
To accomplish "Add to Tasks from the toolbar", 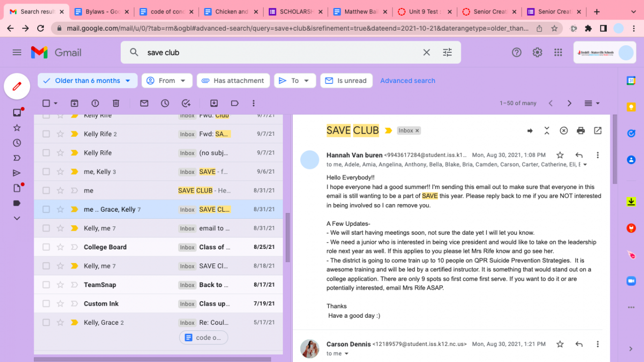I will [186, 103].
